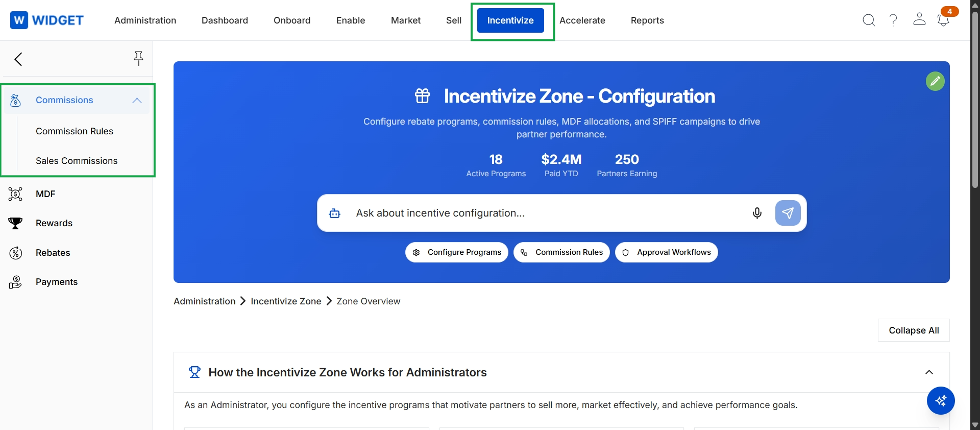Click the Zone Overview breadcrumb
The width and height of the screenshot is (980, 430).
tap(369, 301)
